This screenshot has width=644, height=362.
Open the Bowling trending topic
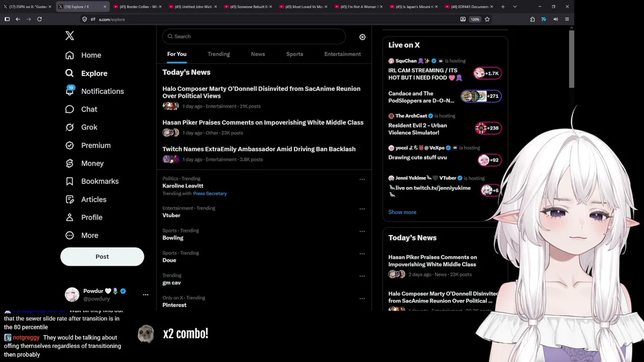coord(173,238)
